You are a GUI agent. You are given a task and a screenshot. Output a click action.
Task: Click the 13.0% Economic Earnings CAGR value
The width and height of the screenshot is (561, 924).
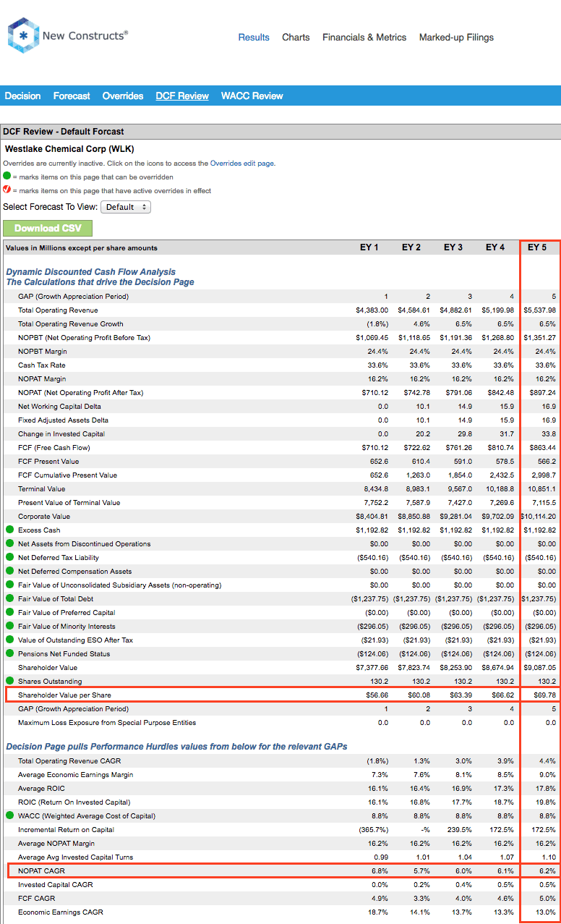(546, 912)
